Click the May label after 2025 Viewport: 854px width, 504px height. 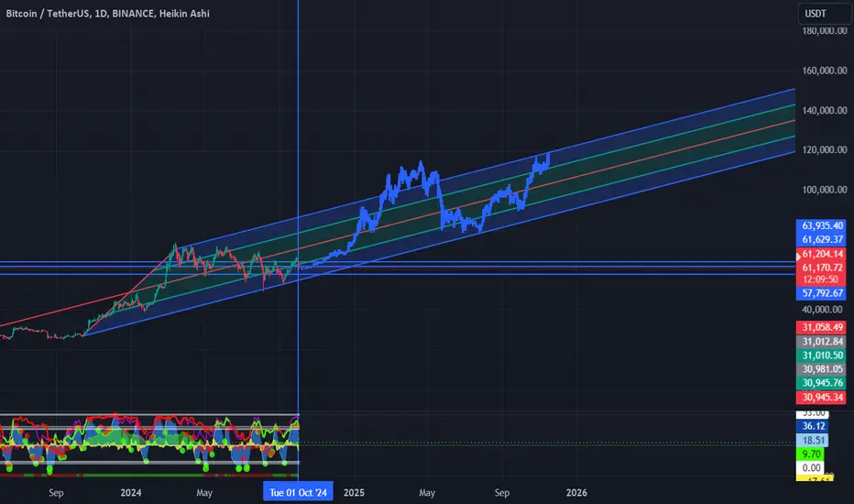click(427, 493)
